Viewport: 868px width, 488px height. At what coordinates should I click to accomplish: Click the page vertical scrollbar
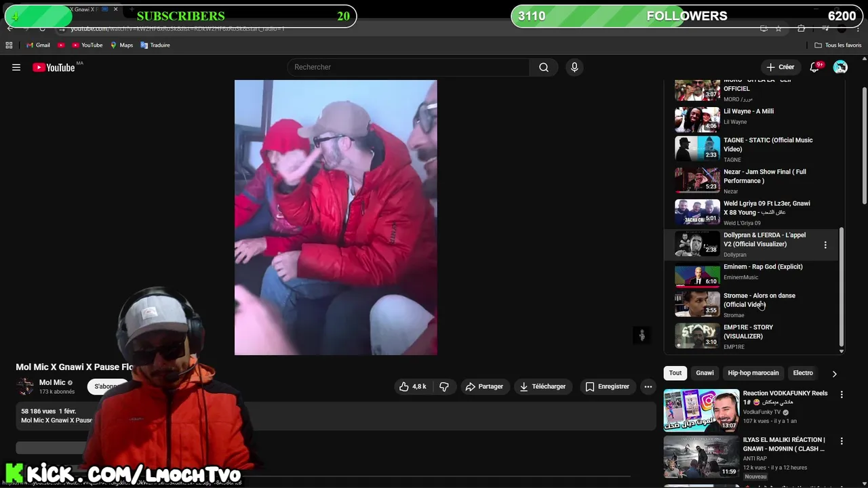pyautogui.click(x=864, y=145)
